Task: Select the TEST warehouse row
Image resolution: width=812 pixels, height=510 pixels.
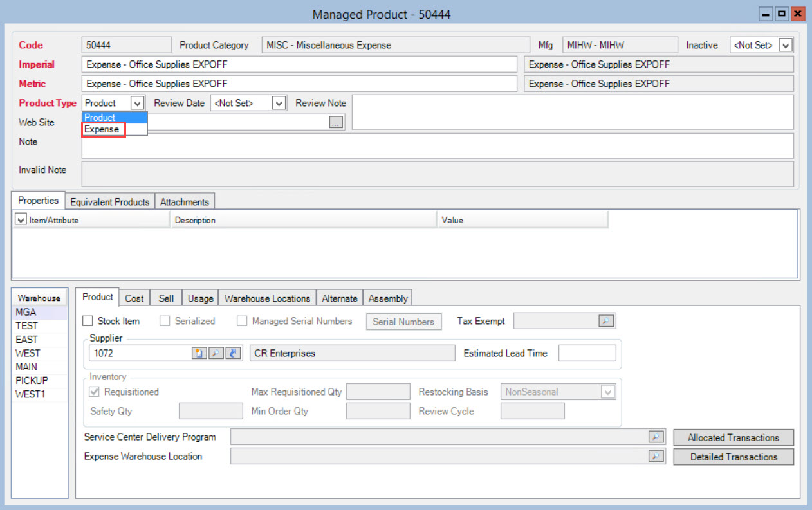Action: [39, 326]
